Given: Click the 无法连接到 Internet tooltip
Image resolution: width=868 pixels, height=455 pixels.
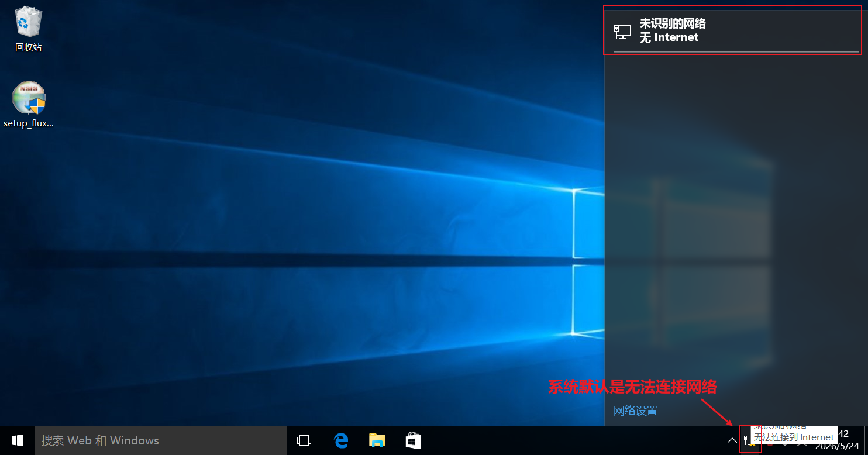Looking at the screenshot, I should coord(793,437).
